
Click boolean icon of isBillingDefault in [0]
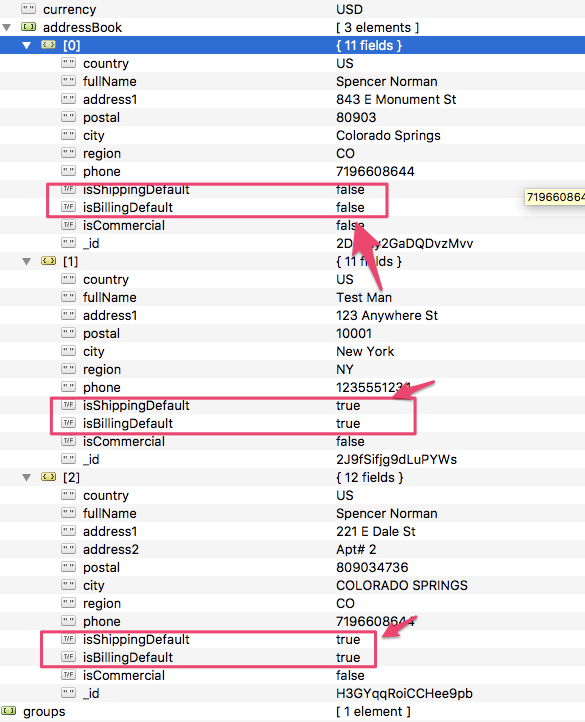pos(69,207)
